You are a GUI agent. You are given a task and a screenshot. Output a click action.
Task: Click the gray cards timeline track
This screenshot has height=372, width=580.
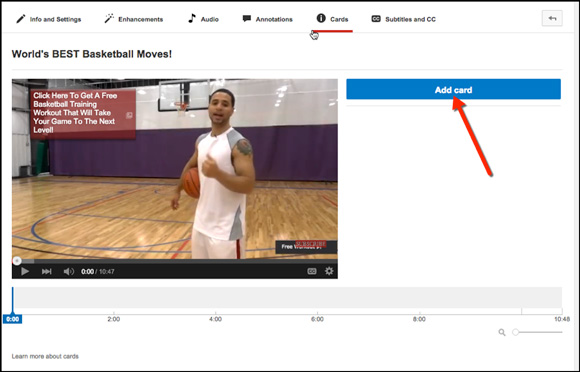coord(289,297)
